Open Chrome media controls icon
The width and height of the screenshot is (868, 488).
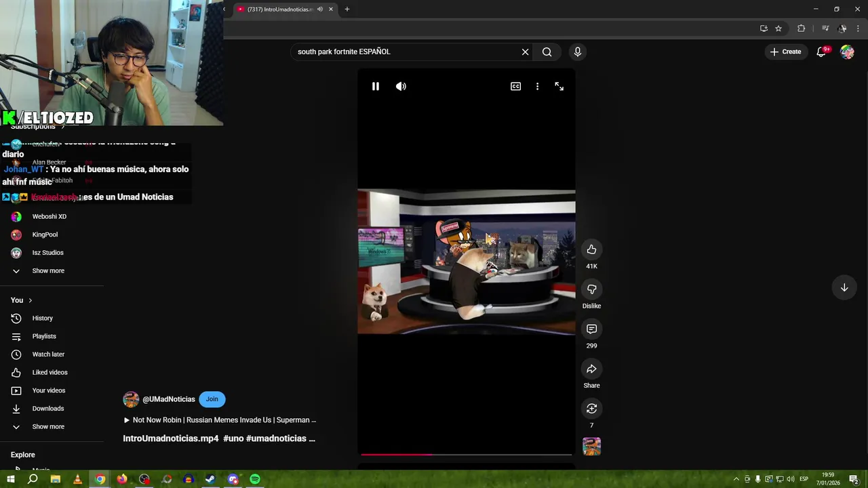(x=825, y=28)
